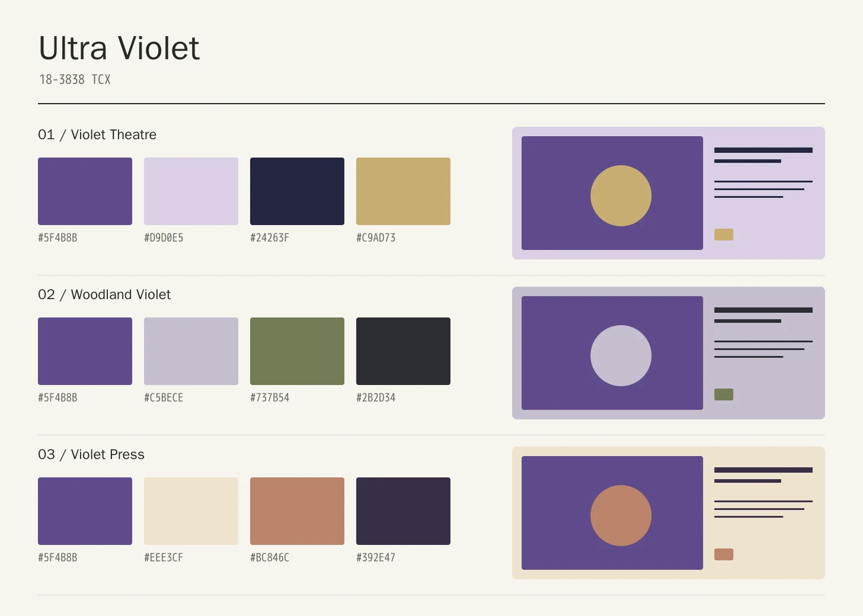Click the "#C9AD73" hex label
Viewport: 863px width, 616px height.
tap(376, 238)
